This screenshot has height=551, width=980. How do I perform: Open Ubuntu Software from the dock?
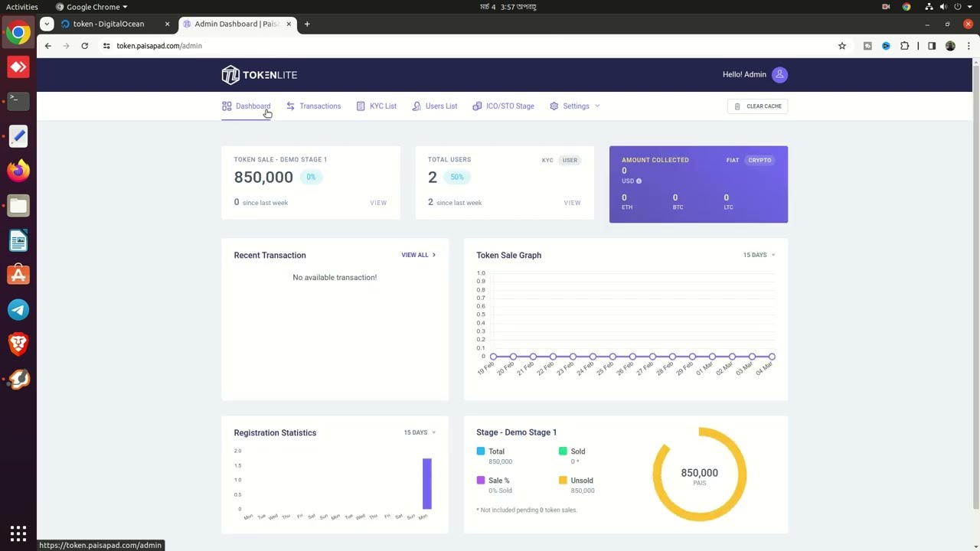pyautogui.click(x=18, y=275)
